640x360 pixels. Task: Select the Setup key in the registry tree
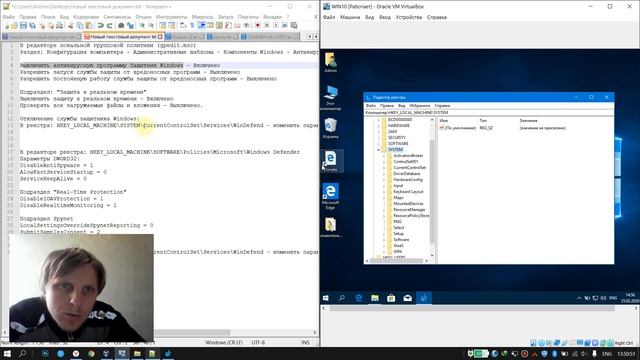(398, 233)
